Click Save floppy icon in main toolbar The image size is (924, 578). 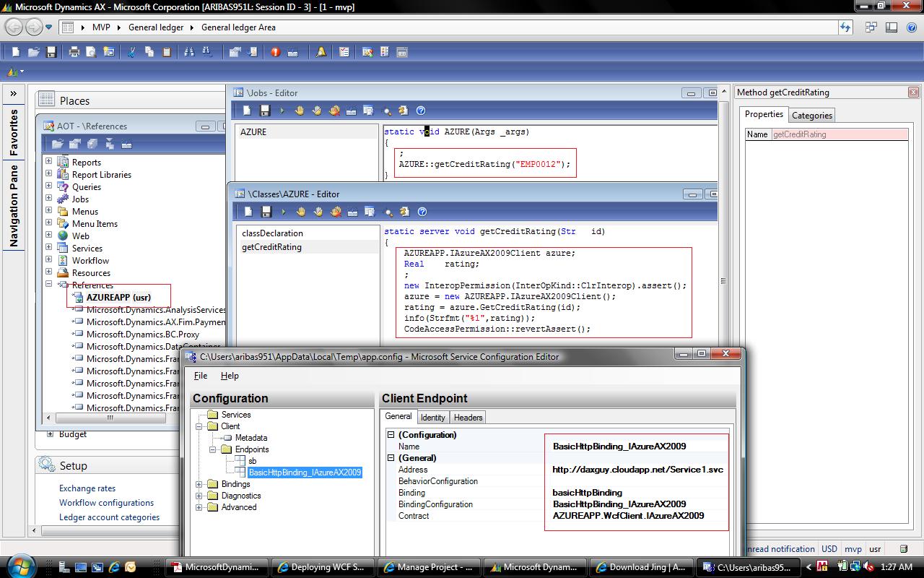[51, 52]
